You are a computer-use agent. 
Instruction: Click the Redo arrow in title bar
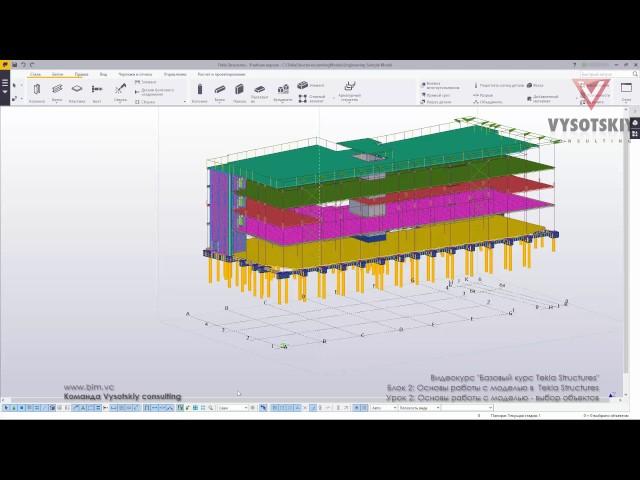tap(31, 65)
